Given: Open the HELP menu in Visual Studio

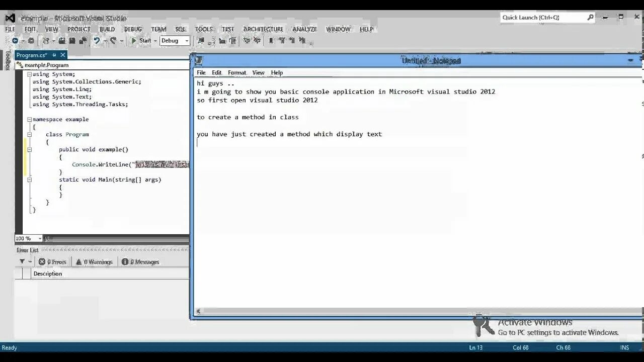Looking at the screenshot, I should pyautogui.click(x=366, y=29).
